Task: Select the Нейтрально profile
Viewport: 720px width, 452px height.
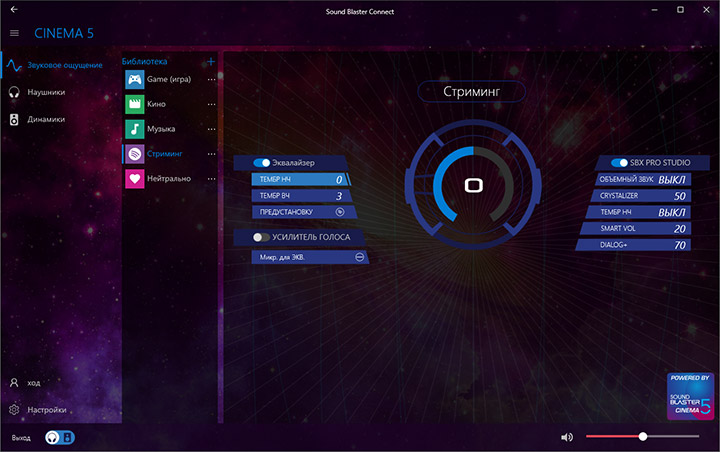Action: point(169,179)
